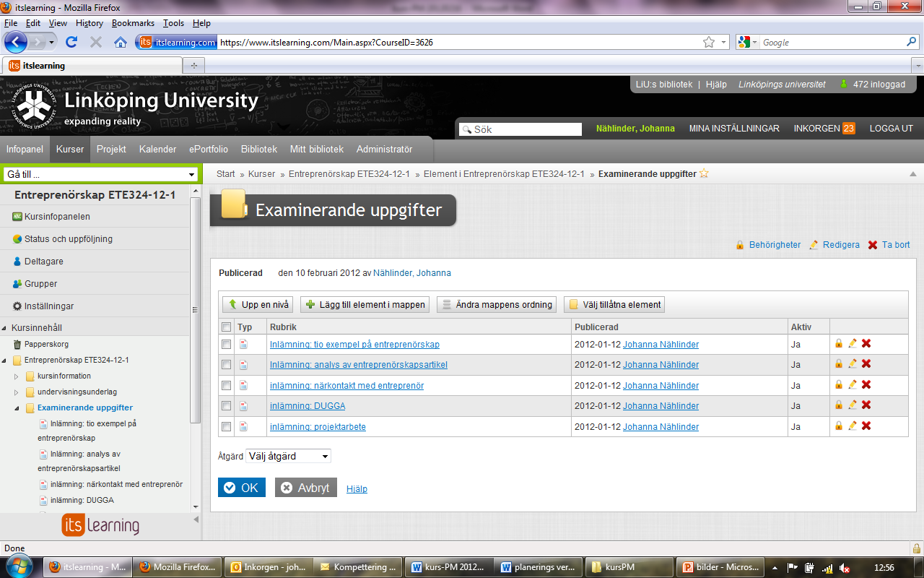Click the lock icon for 'tio exempel på entreprenörskap' row
924x578 pixels.
[839, 343]
